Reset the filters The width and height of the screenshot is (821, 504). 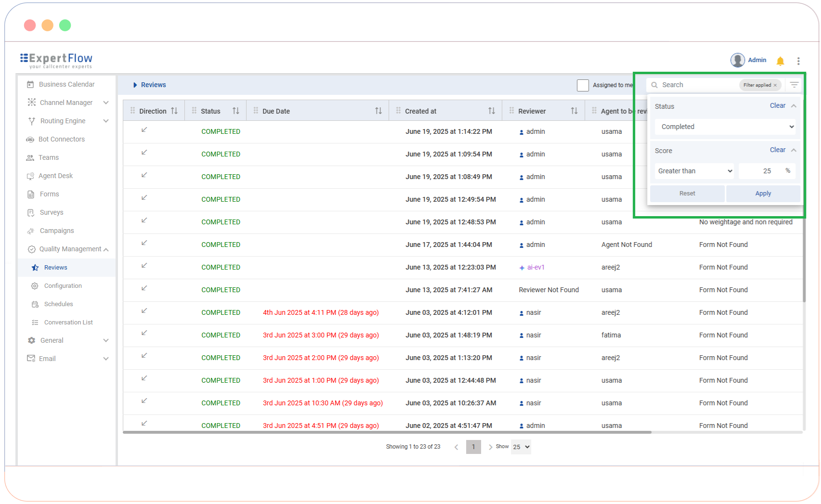pos(687,194)
